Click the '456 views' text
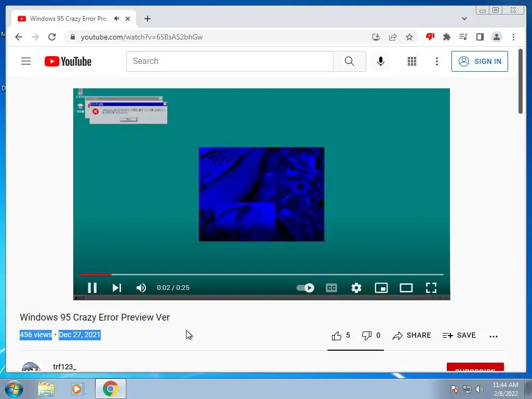Viewport: 532px width, 399px height. 36,335
